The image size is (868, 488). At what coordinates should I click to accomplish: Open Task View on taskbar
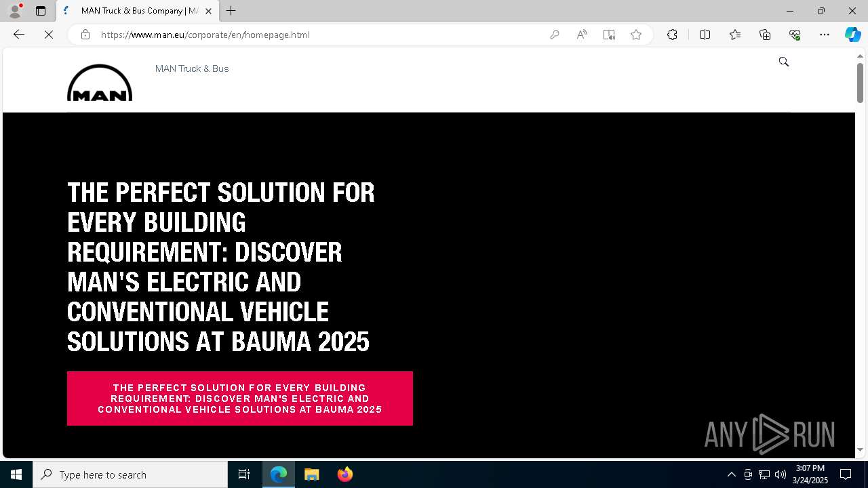tap(244, 474)
